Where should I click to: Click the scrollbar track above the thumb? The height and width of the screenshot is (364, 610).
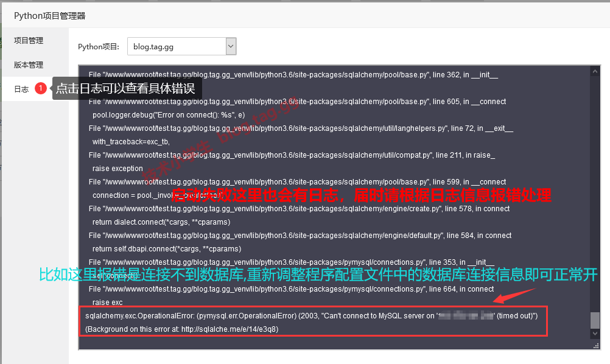(x=595, y=183)
